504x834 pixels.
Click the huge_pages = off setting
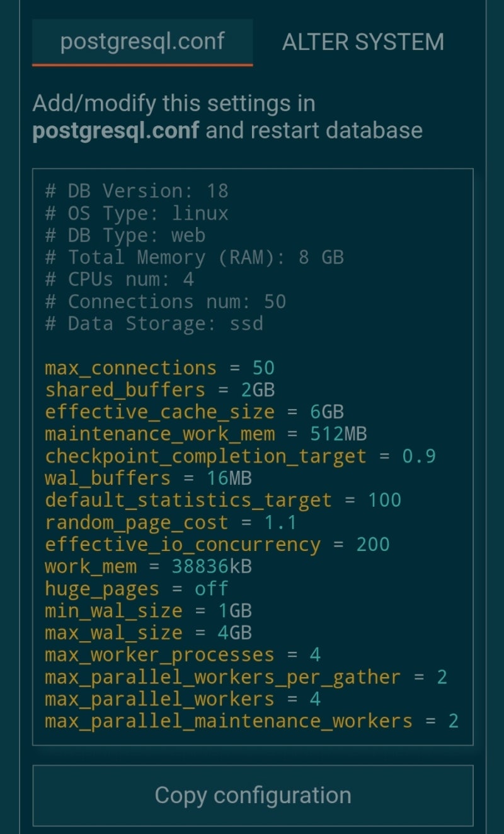[136, 589]
